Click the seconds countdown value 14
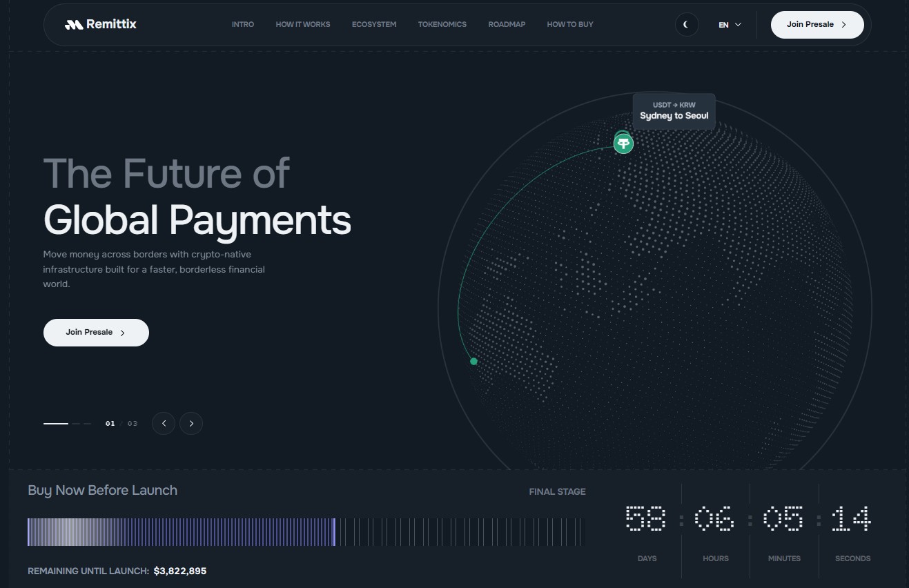The image size is (909, 588). (851, 518)
